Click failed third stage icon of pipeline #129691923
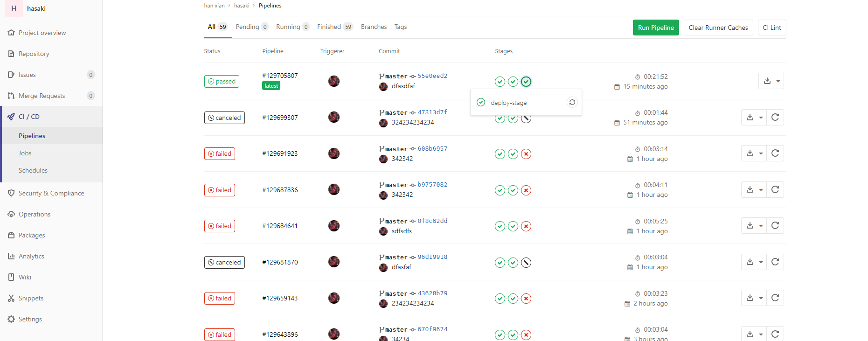 (526, 154)
